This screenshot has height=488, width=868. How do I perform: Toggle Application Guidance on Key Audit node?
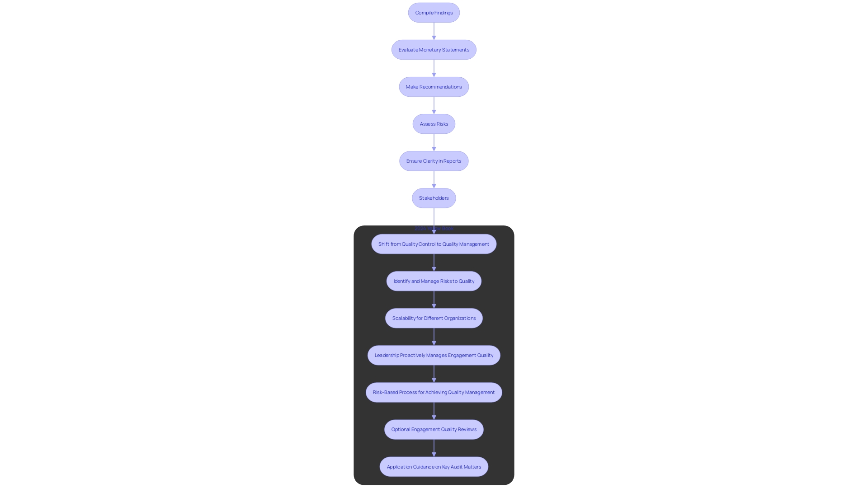(x=434, y=466)
